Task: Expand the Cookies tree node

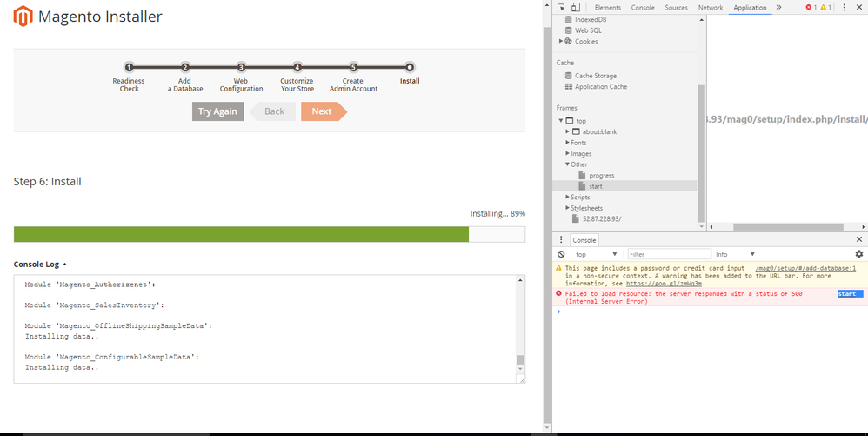Action: point(560,41)
